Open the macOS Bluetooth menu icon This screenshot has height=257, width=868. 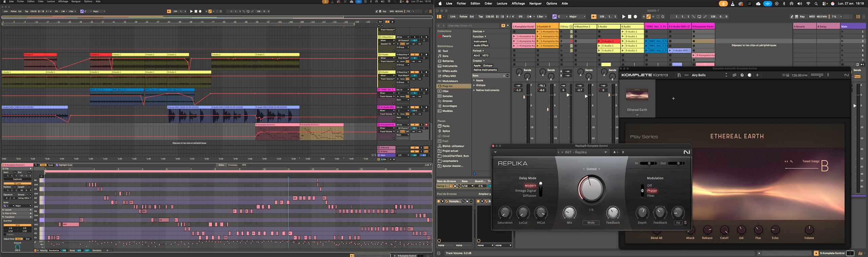click(x=784, y=4)
